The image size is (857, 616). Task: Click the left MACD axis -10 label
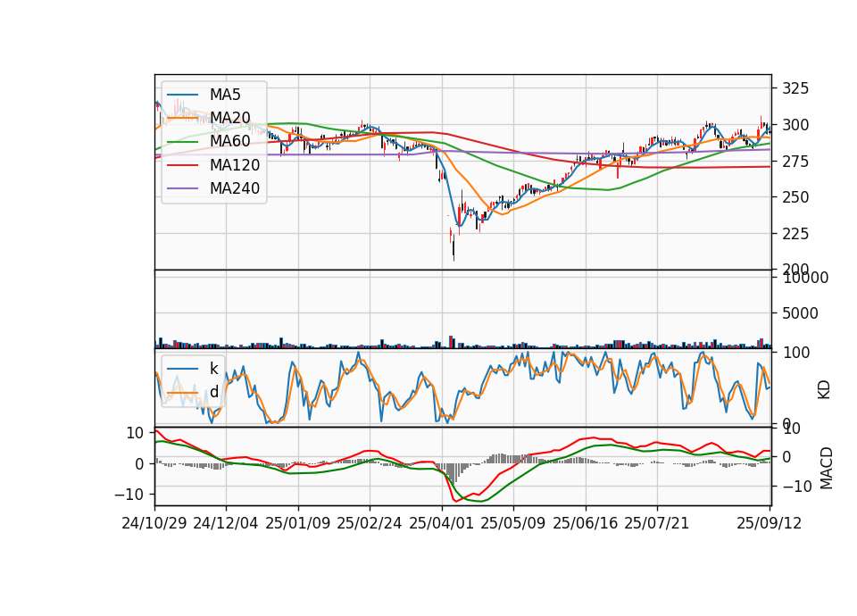pos(129,495)
